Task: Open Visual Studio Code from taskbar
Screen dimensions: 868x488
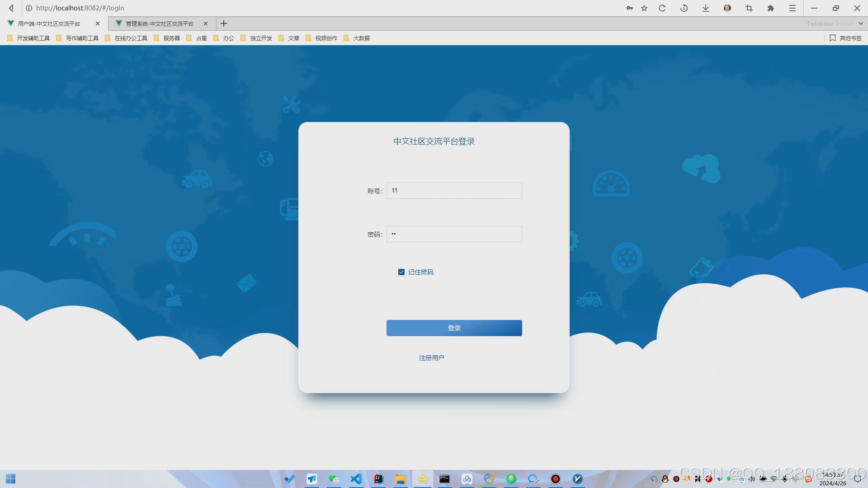Action: click(x=356, y=479)
